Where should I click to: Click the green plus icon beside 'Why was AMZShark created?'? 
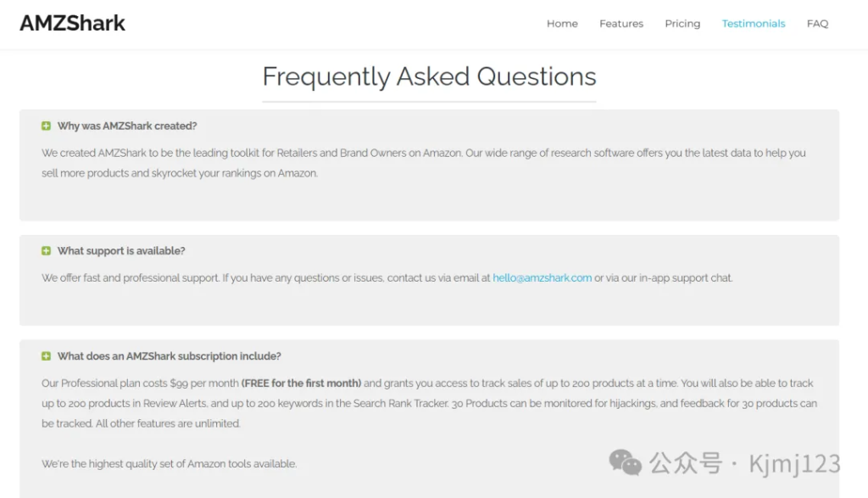pos(46,126)
